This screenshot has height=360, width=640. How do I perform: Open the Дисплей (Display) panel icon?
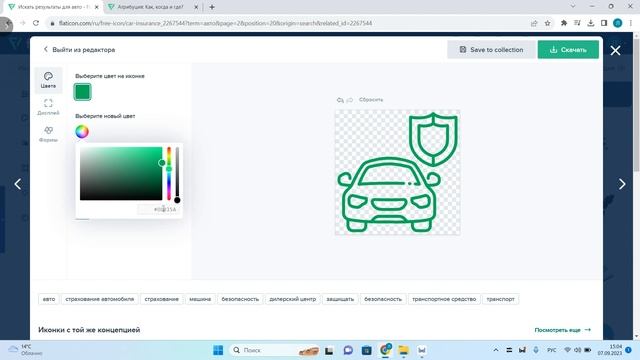(48, 107)
